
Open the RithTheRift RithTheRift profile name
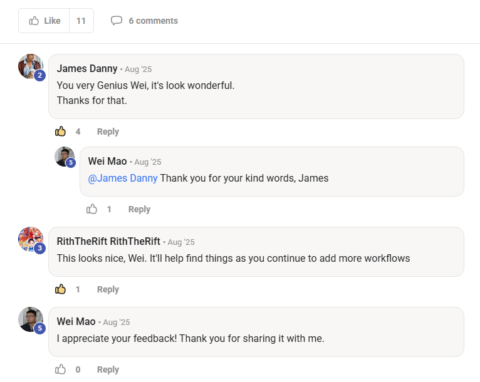pos(108,241)
